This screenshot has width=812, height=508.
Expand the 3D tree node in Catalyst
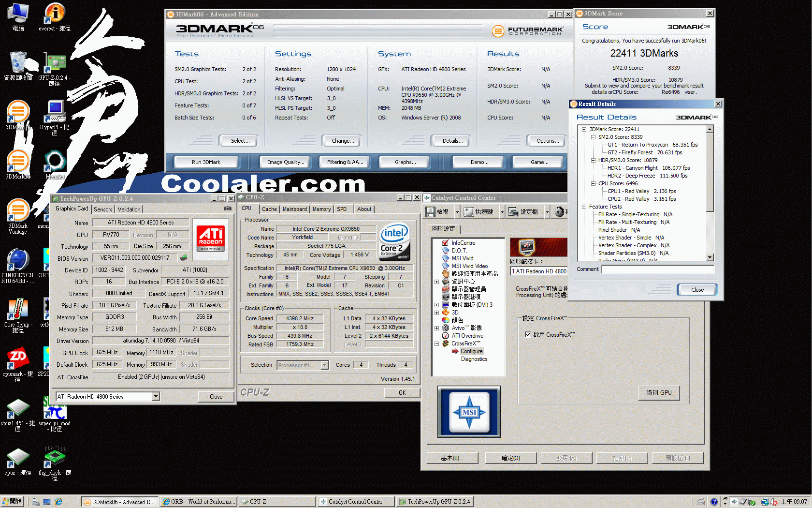pyautogui.click(x=436, y=313)
